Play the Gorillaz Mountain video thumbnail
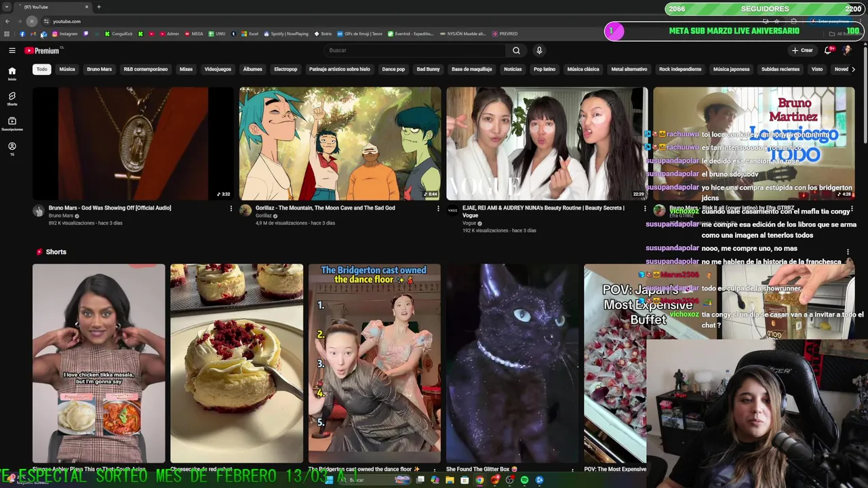Screen dimensions: 868x488 coord(340,144)
